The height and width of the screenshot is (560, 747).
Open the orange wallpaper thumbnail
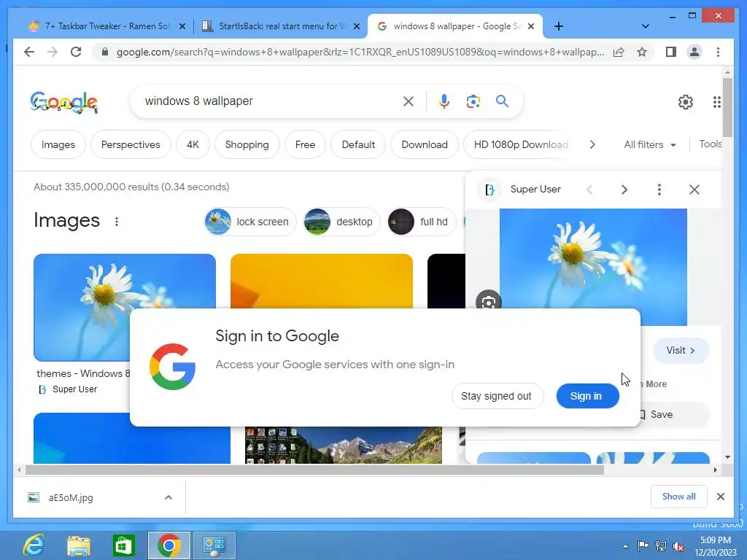322,281
